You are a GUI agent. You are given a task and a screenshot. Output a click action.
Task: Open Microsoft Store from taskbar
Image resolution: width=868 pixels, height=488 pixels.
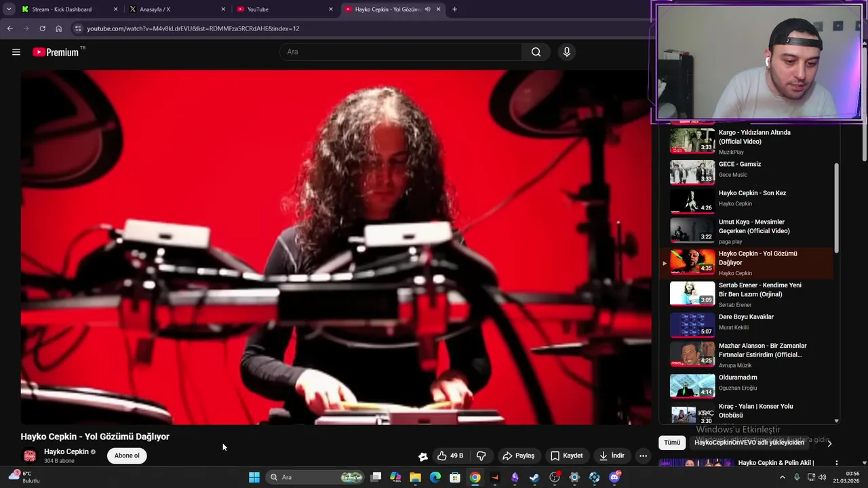[455, 477]
